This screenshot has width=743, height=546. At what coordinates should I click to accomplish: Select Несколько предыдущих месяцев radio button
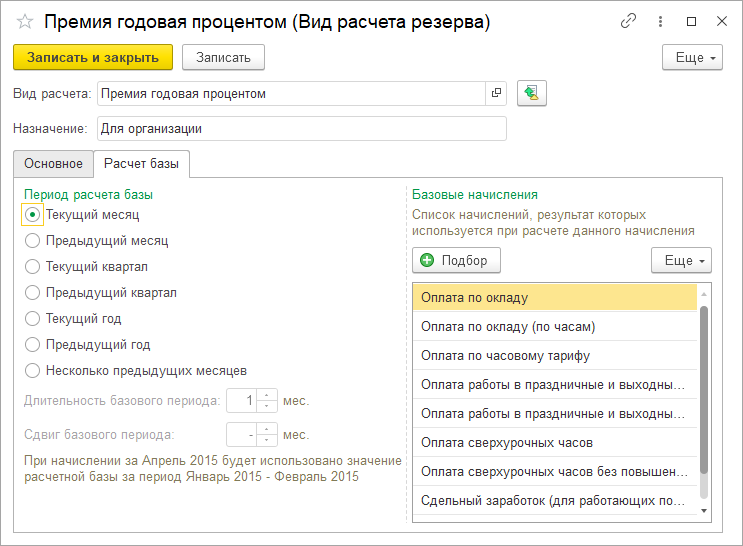pyautogui.click(x=32, y=371)
